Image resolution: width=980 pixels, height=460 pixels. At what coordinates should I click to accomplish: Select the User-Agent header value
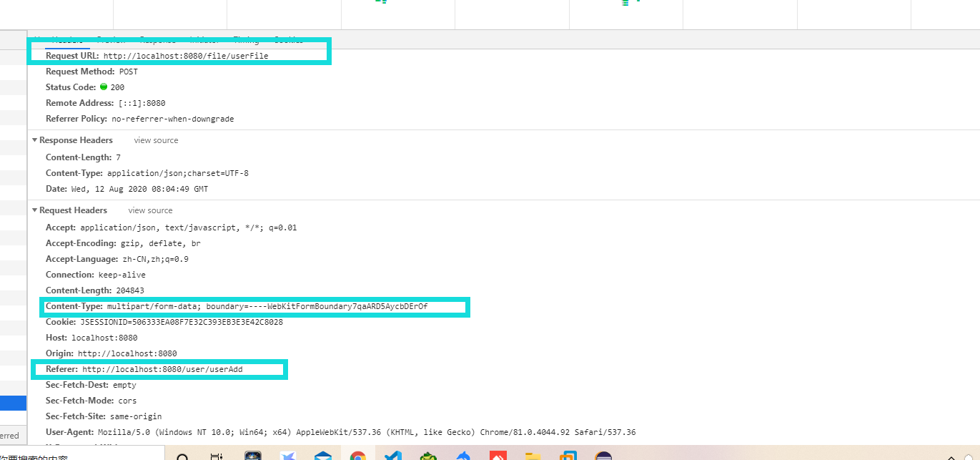(367, 432)
